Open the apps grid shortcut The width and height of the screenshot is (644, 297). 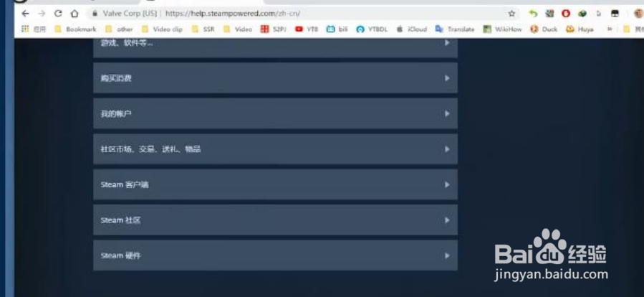pos(33,29)
